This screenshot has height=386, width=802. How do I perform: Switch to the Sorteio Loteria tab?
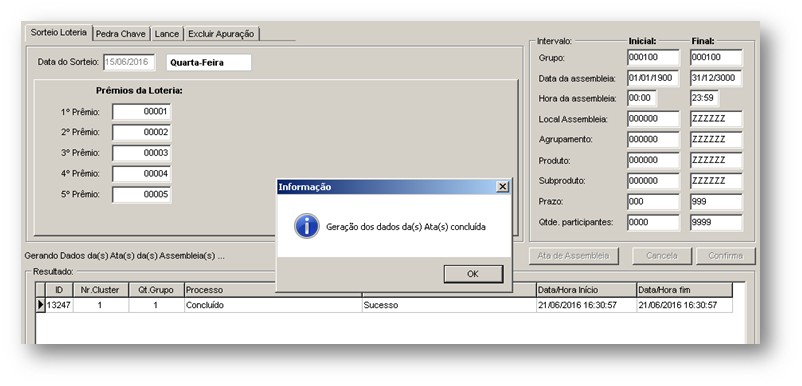pyautogui.click(x=58, y=32)
